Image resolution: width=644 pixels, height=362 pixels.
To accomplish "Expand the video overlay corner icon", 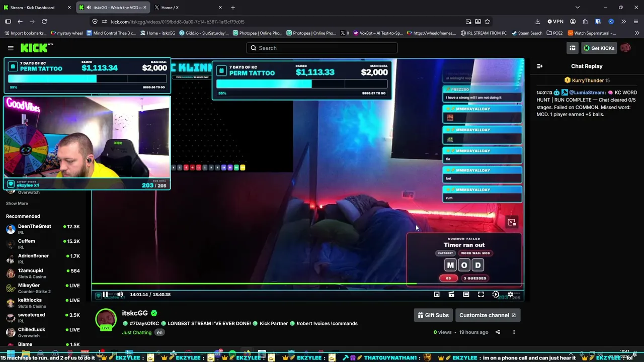I will click(512, 222).
